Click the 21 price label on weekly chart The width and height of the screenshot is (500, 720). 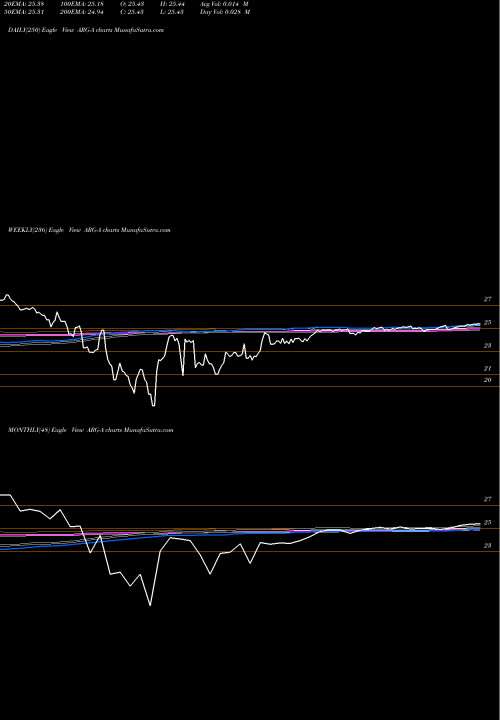487,368
